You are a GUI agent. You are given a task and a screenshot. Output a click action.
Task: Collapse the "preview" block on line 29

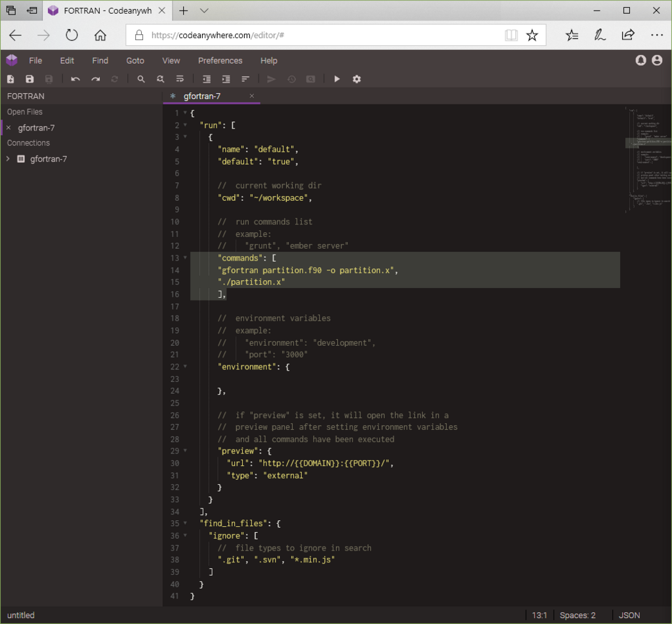[x=186, y=450]
